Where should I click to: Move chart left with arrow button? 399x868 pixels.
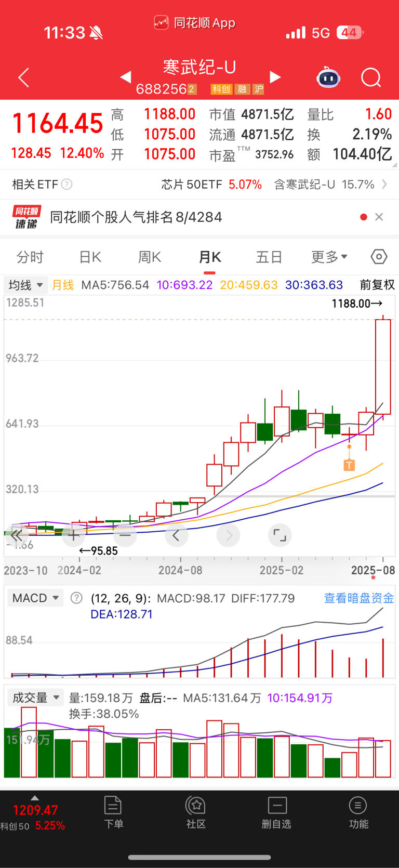coord(176,535)
